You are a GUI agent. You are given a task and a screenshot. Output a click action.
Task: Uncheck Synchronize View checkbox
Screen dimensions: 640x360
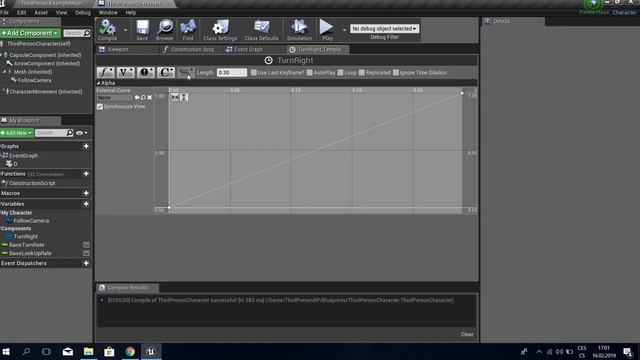point(100,107)
